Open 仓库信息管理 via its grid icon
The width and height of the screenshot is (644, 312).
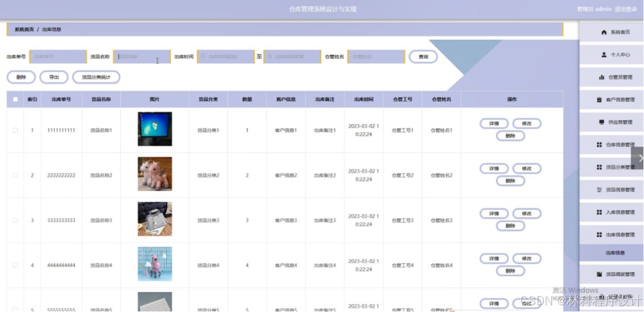599,145
